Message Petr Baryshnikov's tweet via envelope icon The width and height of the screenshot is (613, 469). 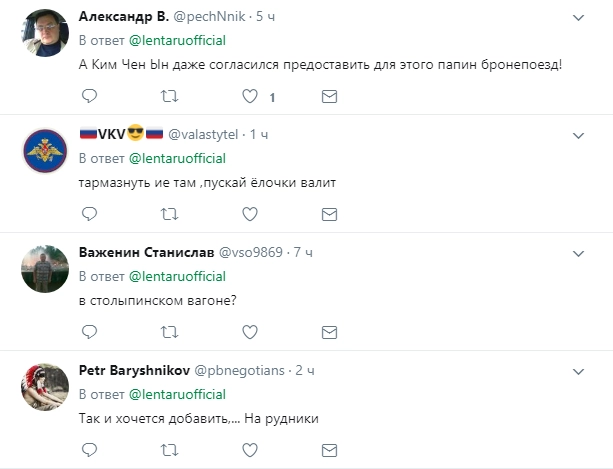(329, 449)
